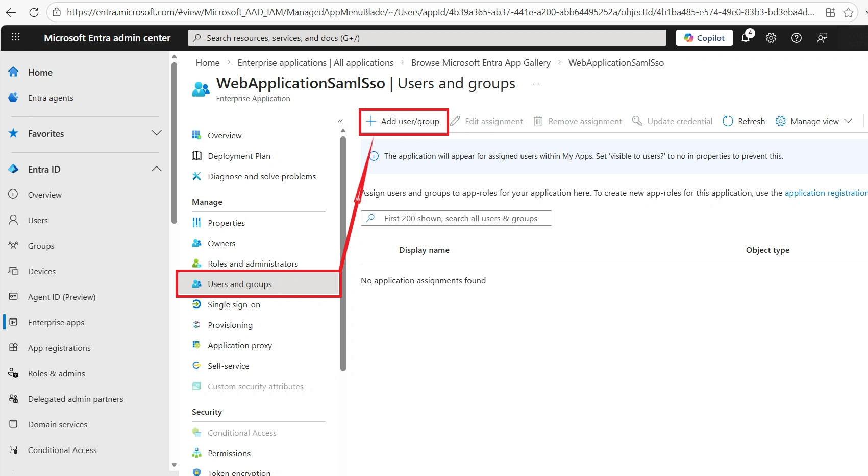868x476 pixels.
Task: Open App registrations
Action: (x=59, y=348)
